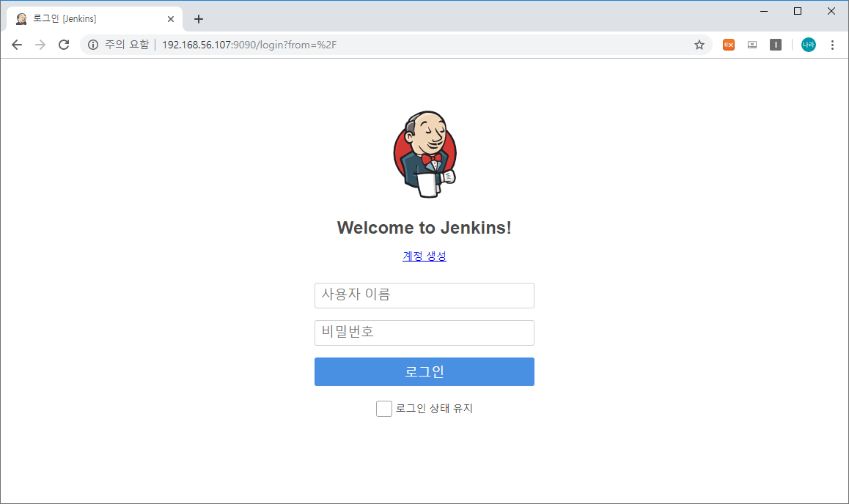Click the Welcome to Jenkins! heading

pyautogui.click(x=425, y=228)
